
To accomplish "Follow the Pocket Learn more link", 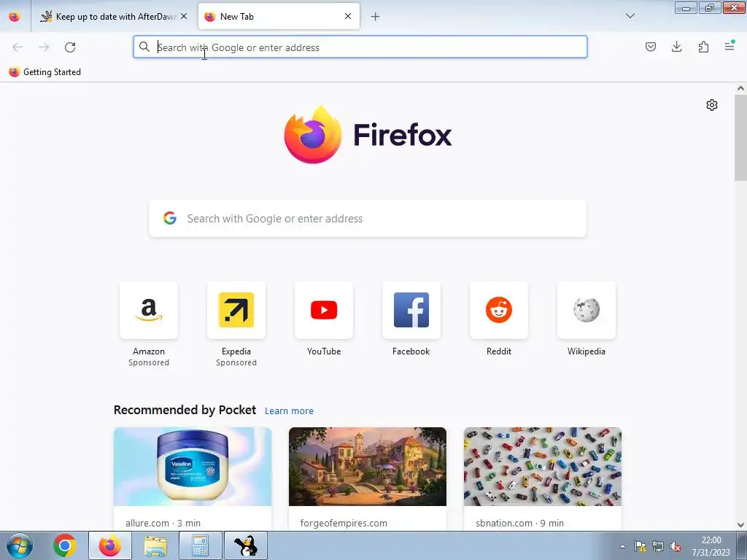I will pos(289,411).
